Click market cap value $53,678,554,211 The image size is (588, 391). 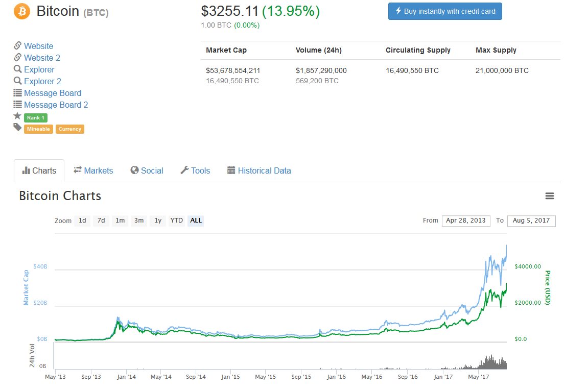click(233, 70)
